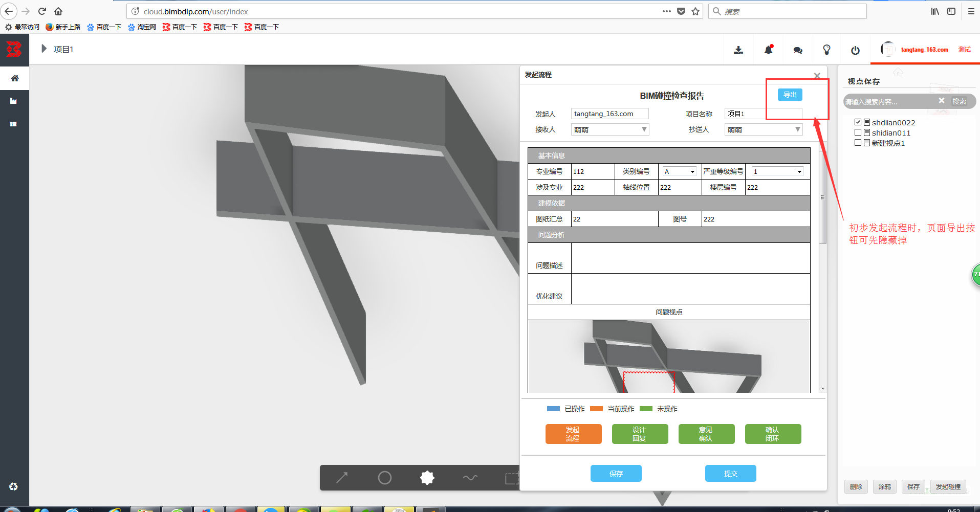Open the 最常访问 bookmark

tap(22, 27)
